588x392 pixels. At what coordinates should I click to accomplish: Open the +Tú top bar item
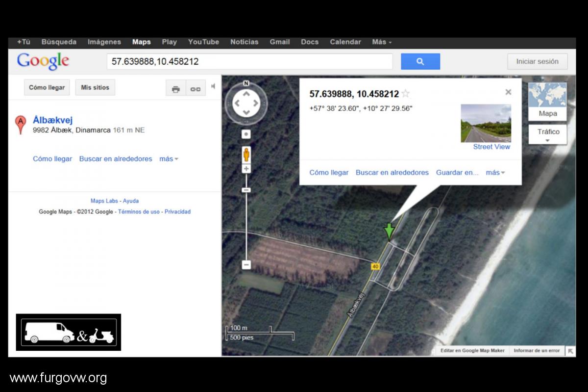[x=24, y=42]
